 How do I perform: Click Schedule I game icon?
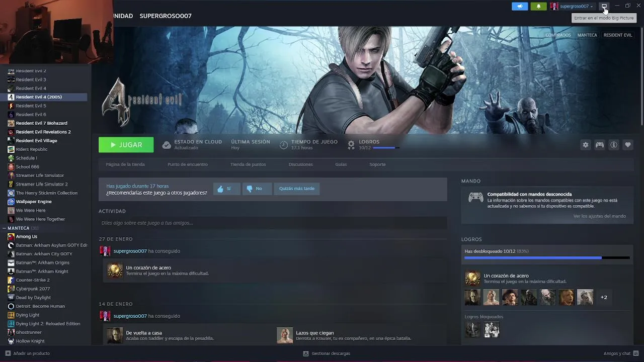pyautogui.click(x=11, y=158)
